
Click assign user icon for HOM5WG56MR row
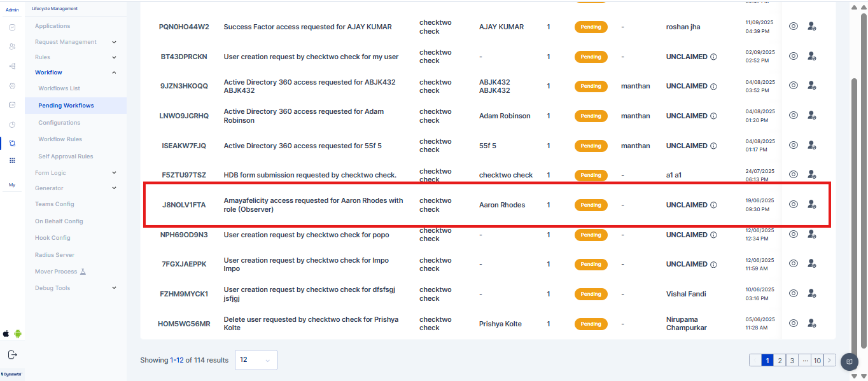pyautogui.click(x=811, y=323)
